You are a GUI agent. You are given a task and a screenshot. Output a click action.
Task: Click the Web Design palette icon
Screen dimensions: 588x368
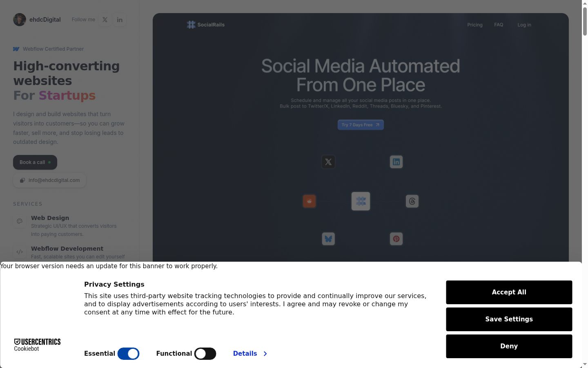20,221
